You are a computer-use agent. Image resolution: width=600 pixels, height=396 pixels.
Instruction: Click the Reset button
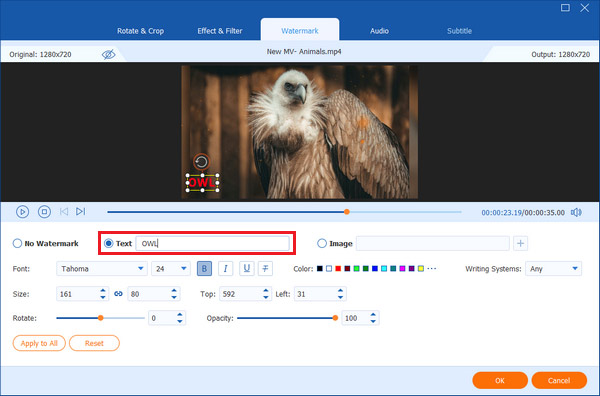[x=94, y=343]
